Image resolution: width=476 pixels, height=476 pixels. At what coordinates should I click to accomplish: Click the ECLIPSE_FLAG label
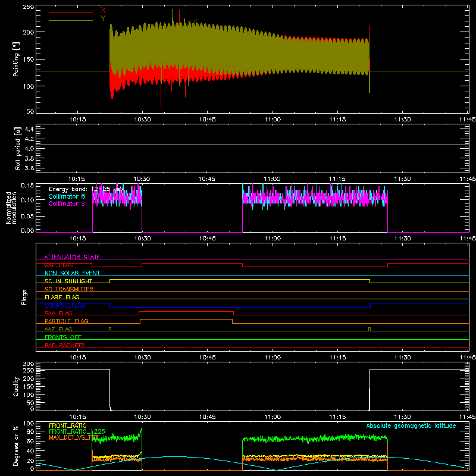click(x=65, y=305)
